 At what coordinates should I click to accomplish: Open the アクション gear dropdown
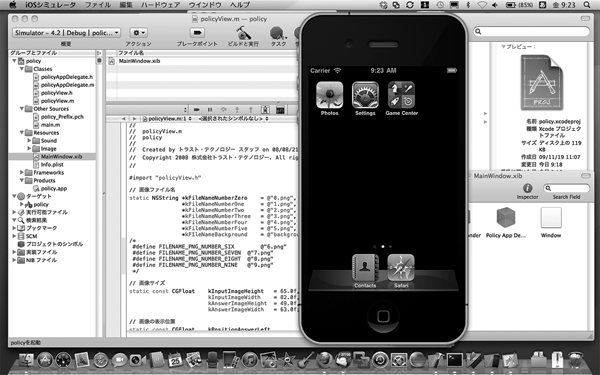pos(139,33)
